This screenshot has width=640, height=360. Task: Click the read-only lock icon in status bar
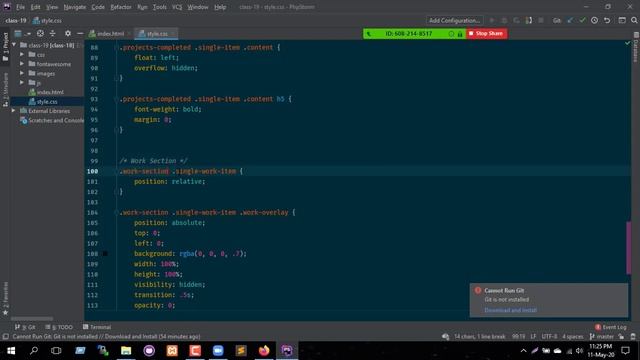621,337
